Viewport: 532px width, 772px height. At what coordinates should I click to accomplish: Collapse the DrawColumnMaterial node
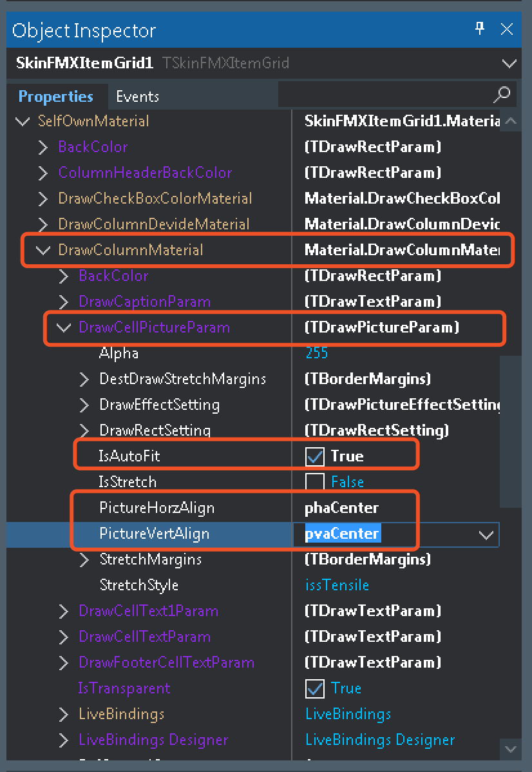pyautogui.click(x=44, y=250)
